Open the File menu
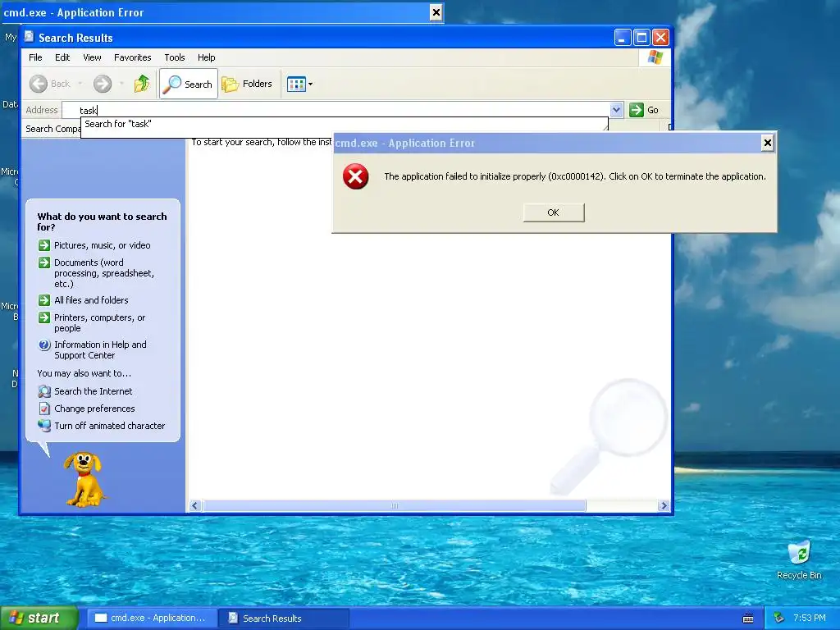 (x=35, y=57)
